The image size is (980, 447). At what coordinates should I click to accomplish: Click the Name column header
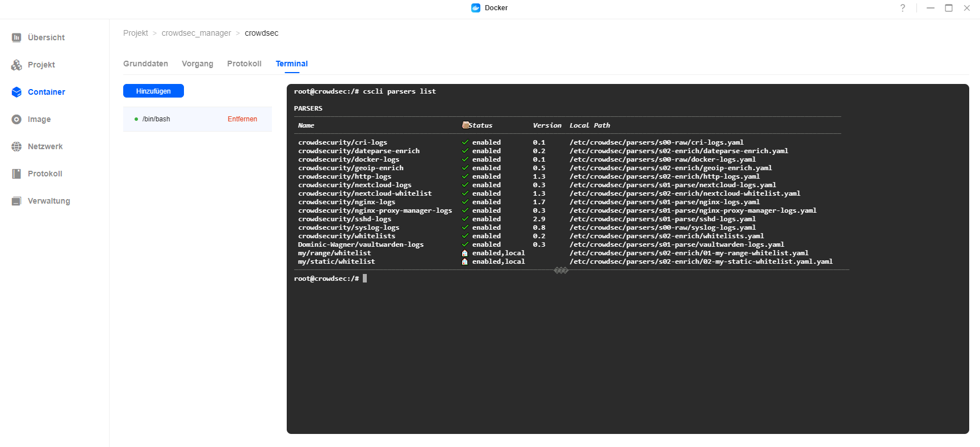click(x=306, y=125)
